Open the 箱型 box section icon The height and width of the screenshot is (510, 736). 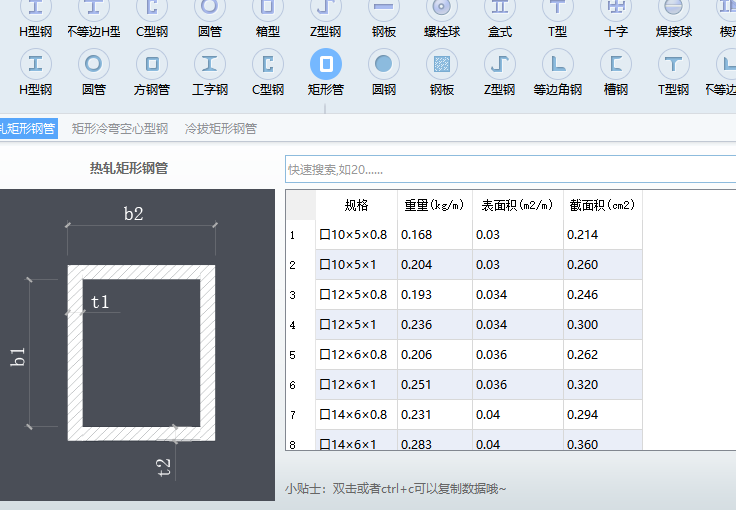coord(268,8)
